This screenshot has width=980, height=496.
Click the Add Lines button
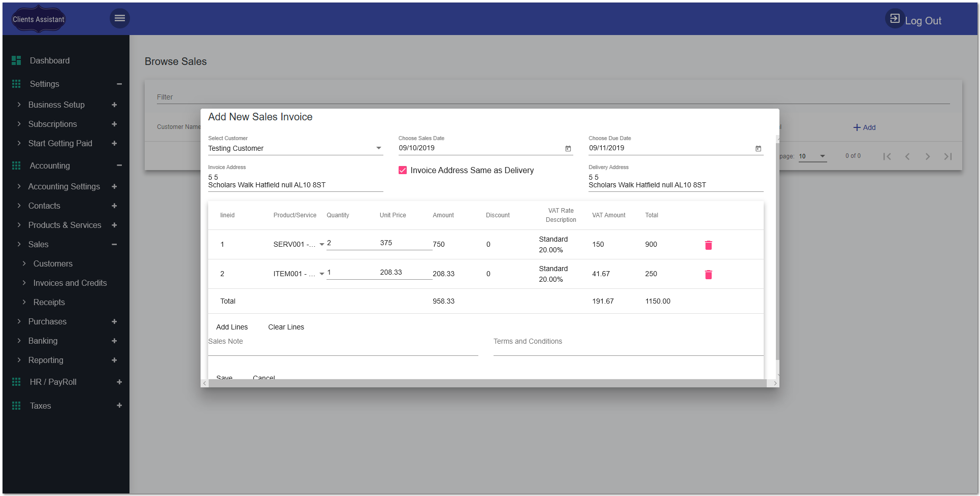click(232, 326)
